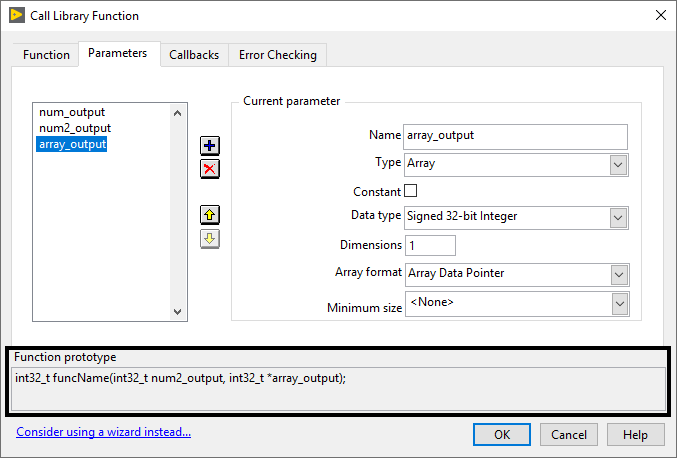The height and width of the screenshot is (458, 677).
Task: Follow the 'Consider using a wizard instead...' link
Action: tap(104, 432)
